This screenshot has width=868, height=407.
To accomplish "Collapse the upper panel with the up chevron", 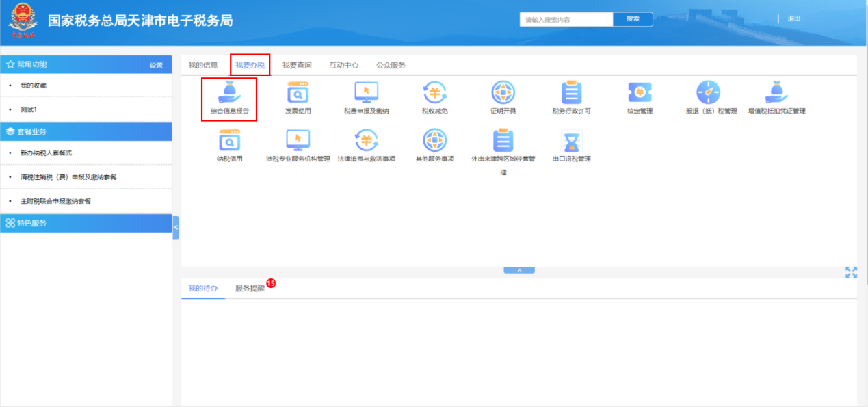I will click(x=519, y=270).
